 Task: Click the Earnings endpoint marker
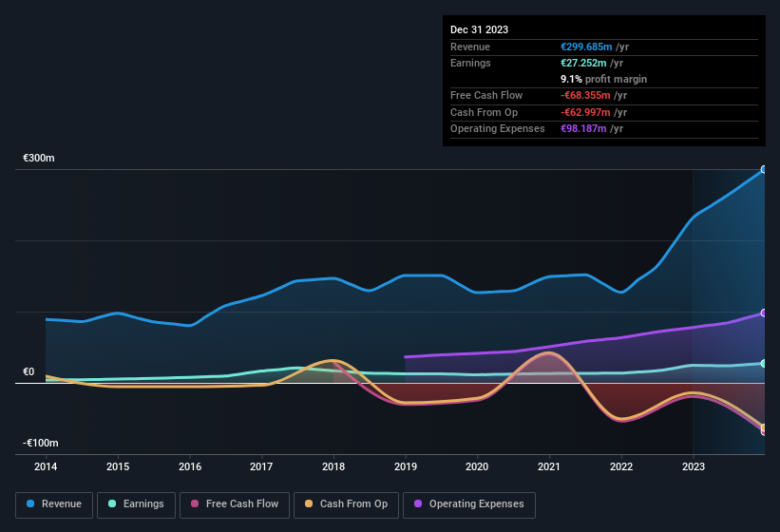click(763, 364)
